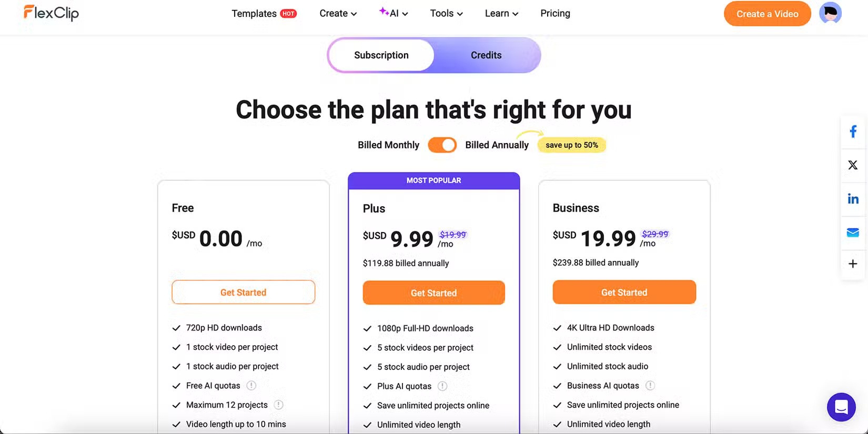Click info icon beside Business AI quotas
This screenshot has height=434, width=868.
650,386
